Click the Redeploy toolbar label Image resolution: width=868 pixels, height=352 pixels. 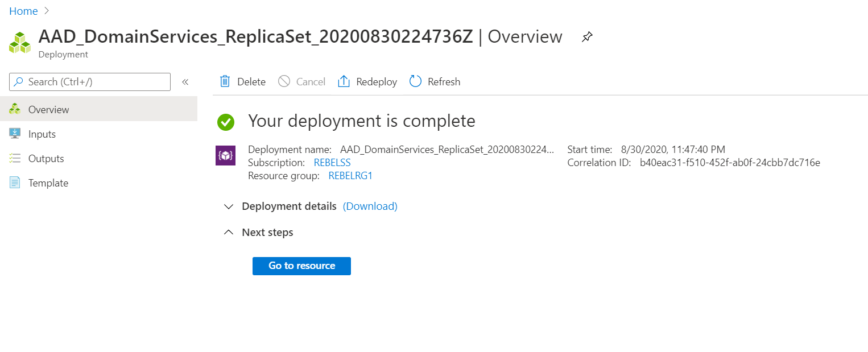click(x=377, y=82)
